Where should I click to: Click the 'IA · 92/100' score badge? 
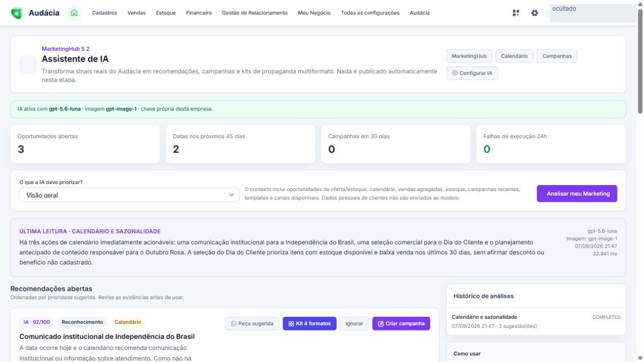point(37,322)
